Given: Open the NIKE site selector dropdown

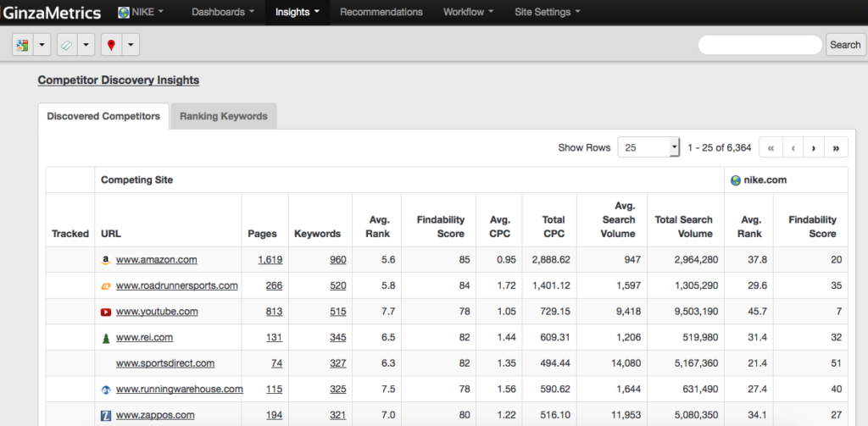Looking at the screenshot, I should click(142, 12).
